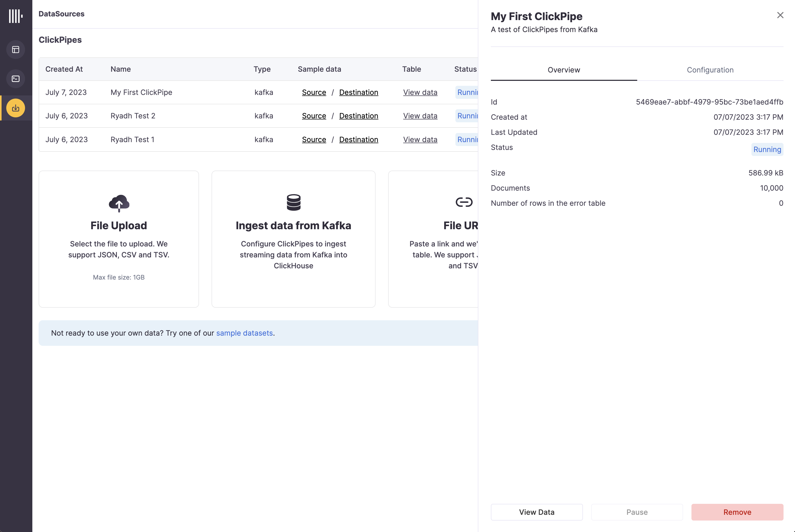Click the File Upload cloud icon

pyautogui.click(x=119, y=203)
